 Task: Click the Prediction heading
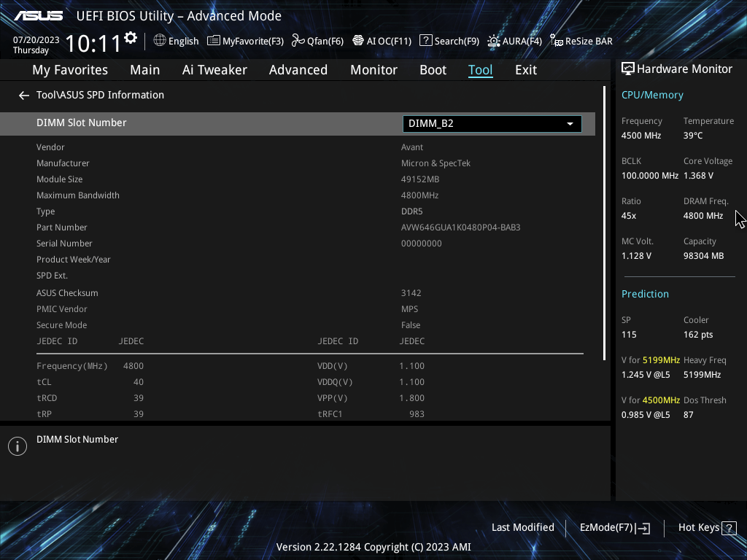tap(645, 294)
